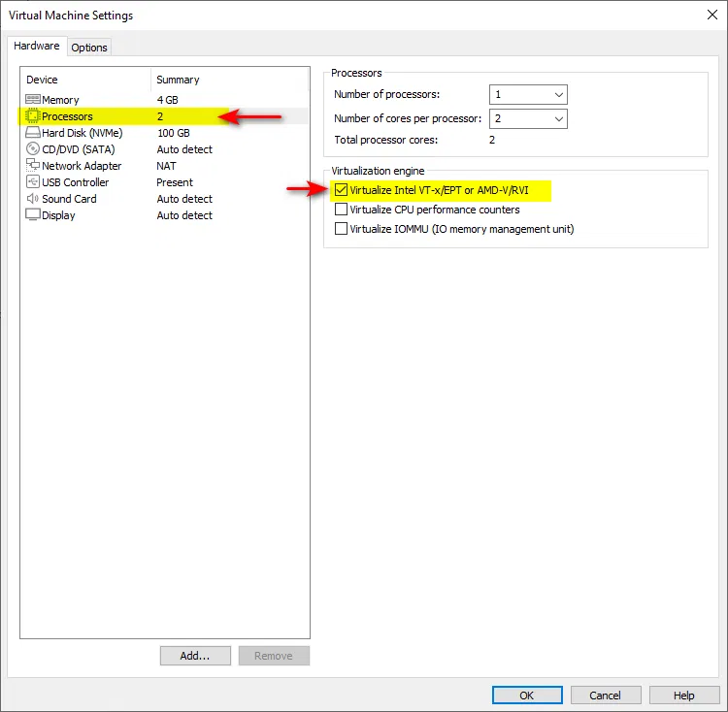Click the Present USB summary value
This screenshot has height=712, width=728.
(175, 182)
